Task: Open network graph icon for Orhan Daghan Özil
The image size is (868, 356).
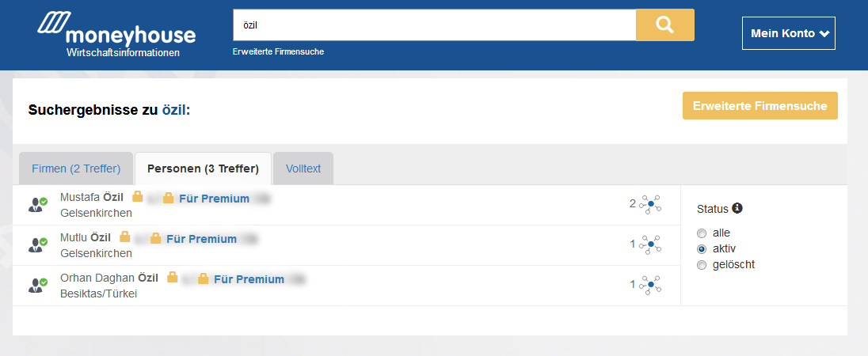Action: [650, 285]
